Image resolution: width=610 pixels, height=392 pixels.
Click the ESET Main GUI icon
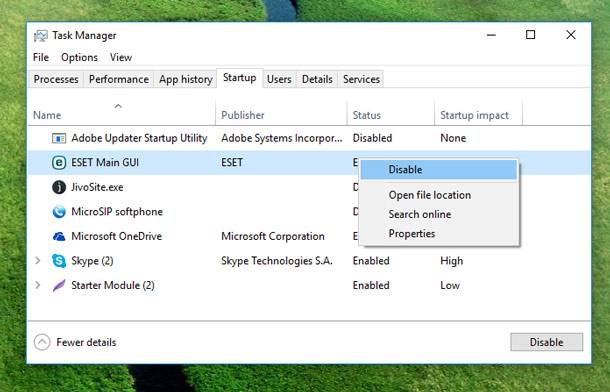point(59,163)
